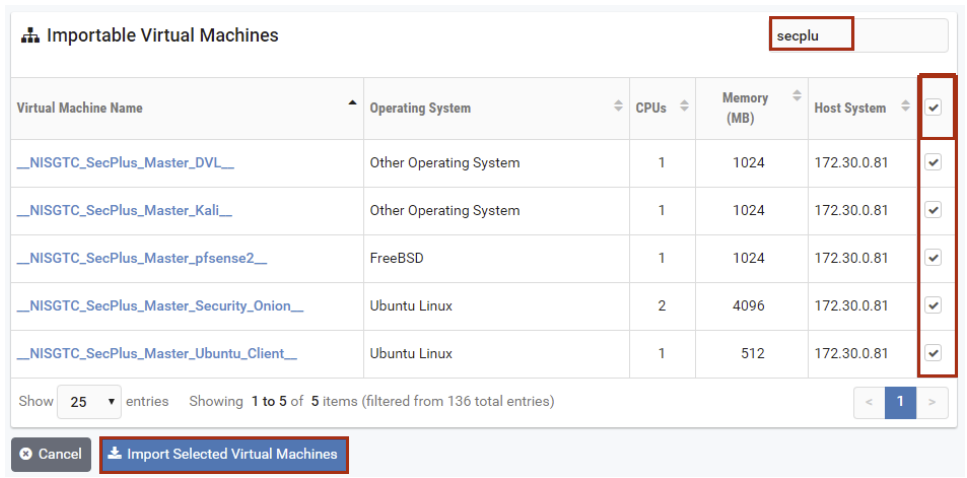Screen dimensions: 967x478
Task: Uncheck the SecPlus_Master_pfsense2 row checkbox
Action: point(934,258)
